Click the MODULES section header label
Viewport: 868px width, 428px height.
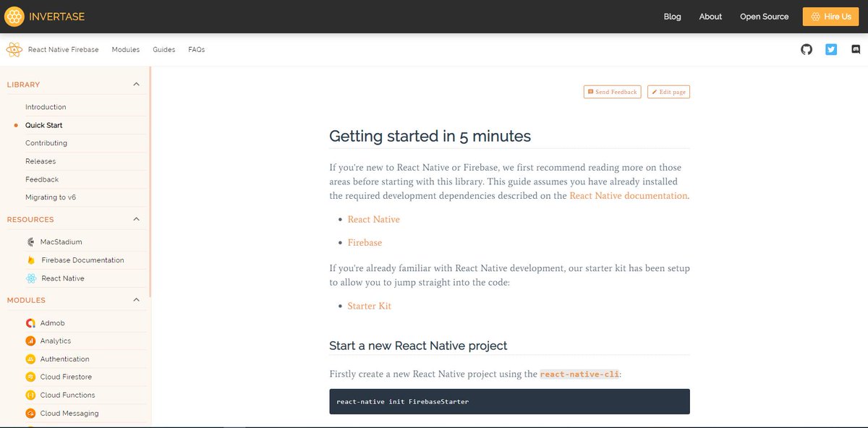click(26, 300)
